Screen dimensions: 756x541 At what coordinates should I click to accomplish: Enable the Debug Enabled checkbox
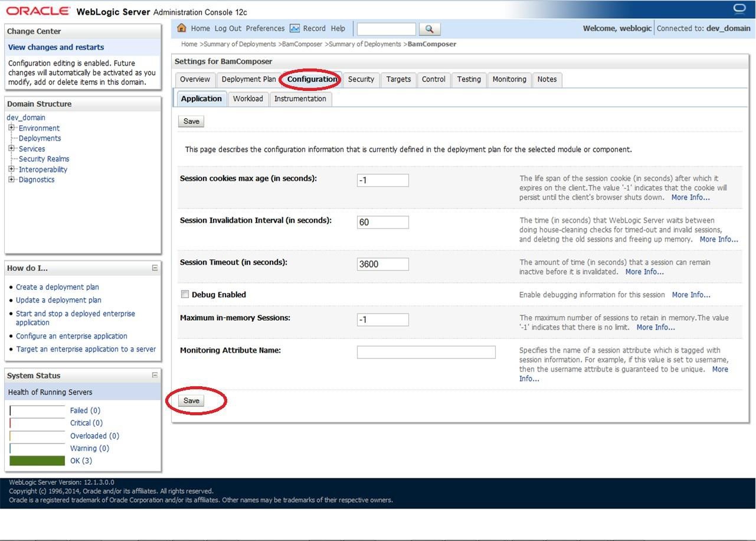tap(185, 294)
